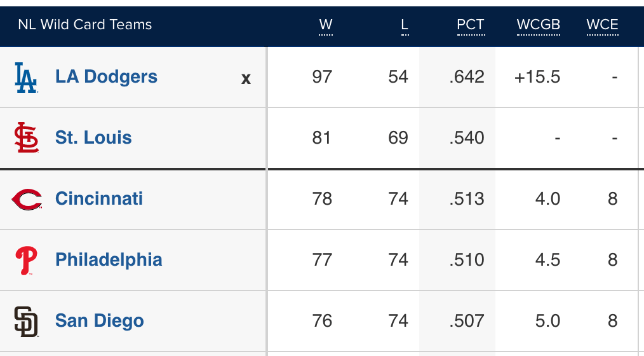Click Cincinnati's .513 winning percentage cell
The height and width of the screenshot is (356, 644).
tap(467, 199)
